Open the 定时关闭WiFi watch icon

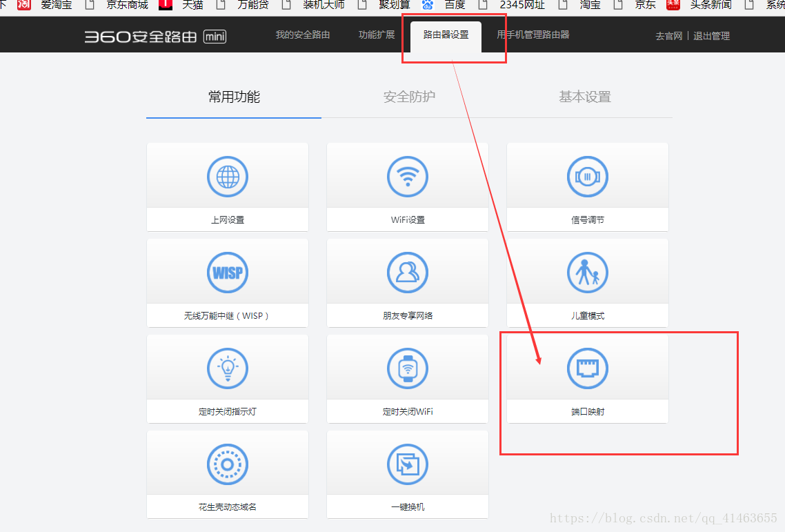(408, 368)
